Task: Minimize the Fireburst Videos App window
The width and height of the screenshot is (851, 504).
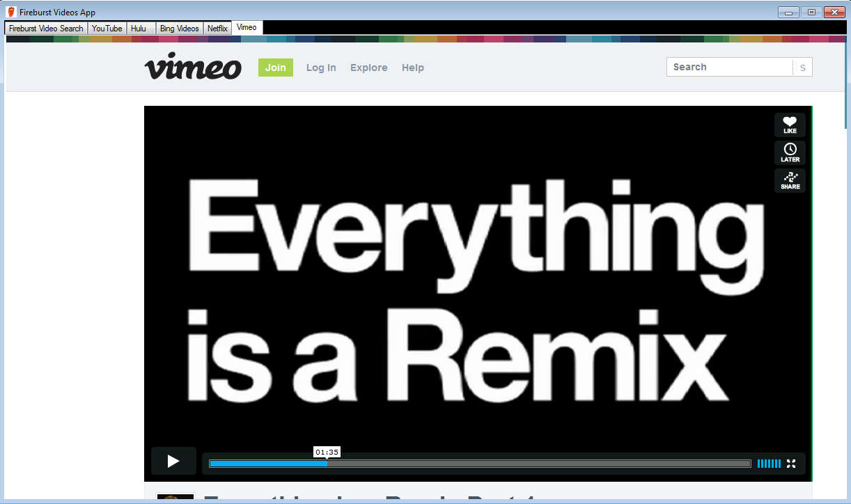Action: tap(788, 12)
